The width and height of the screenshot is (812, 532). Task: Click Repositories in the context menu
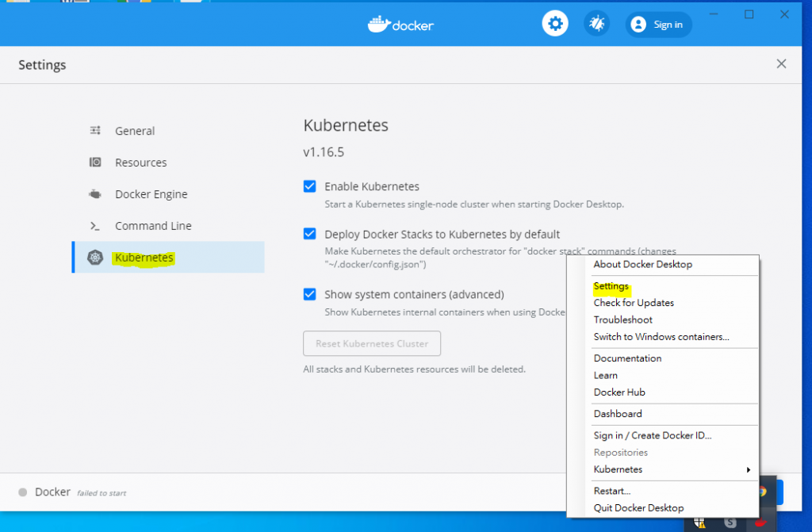coord(620,453)
